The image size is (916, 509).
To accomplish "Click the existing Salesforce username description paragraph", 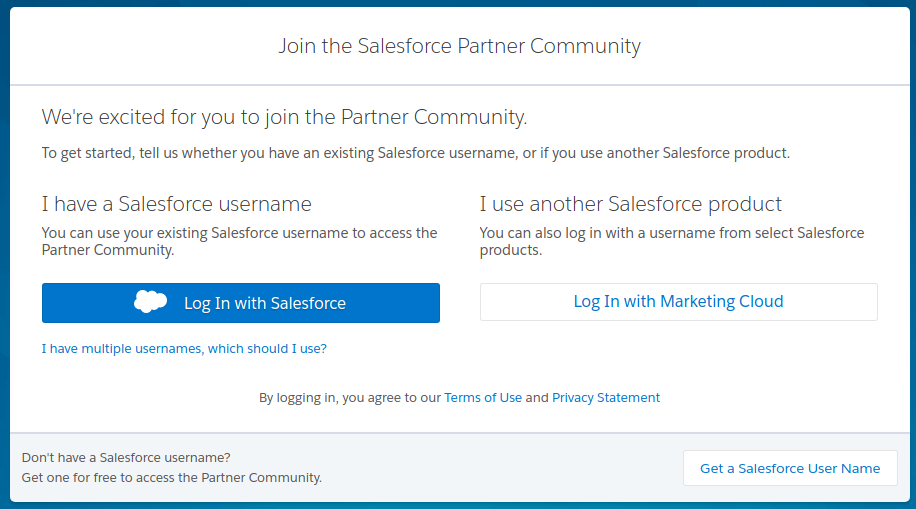I will [239, 241].
